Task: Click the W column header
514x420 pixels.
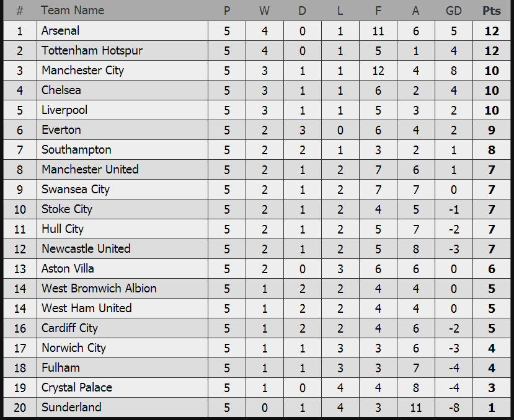Action: pos(265,11)
